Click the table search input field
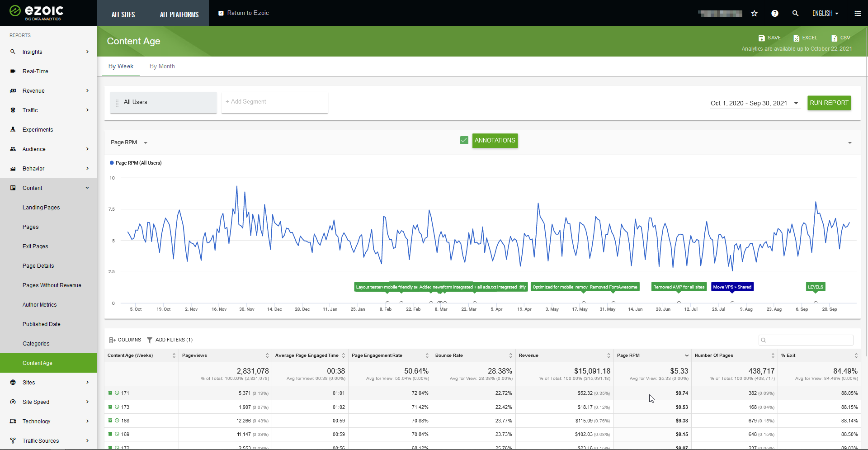The width and height of the screenshot is (868, 450). (x=807, y=340)
